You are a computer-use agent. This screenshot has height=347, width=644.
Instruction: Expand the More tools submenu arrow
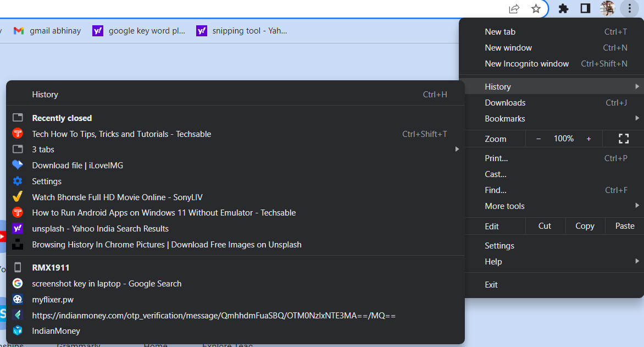coord(637,206)
